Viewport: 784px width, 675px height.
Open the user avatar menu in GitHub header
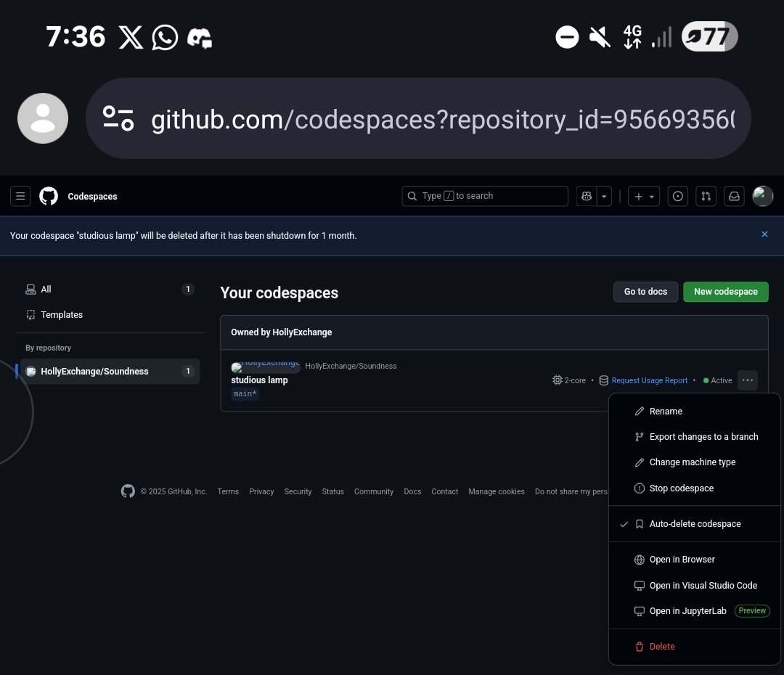[x=762, y=196]
